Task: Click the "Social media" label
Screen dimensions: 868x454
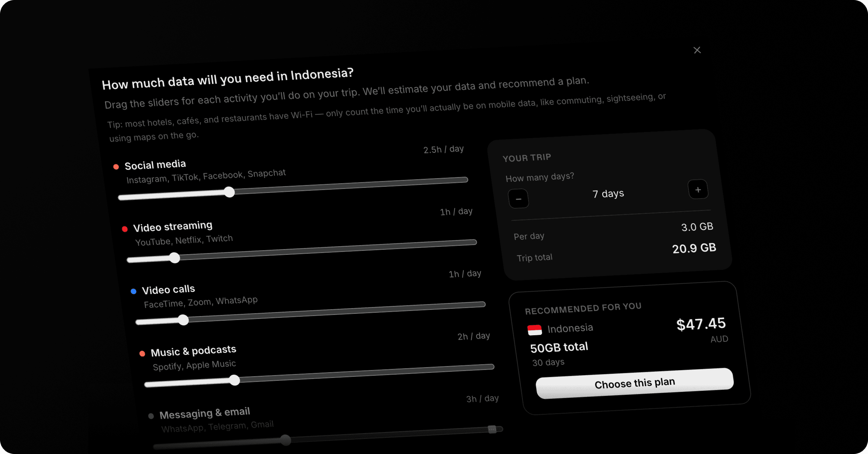Action: [x=155, y=165]
